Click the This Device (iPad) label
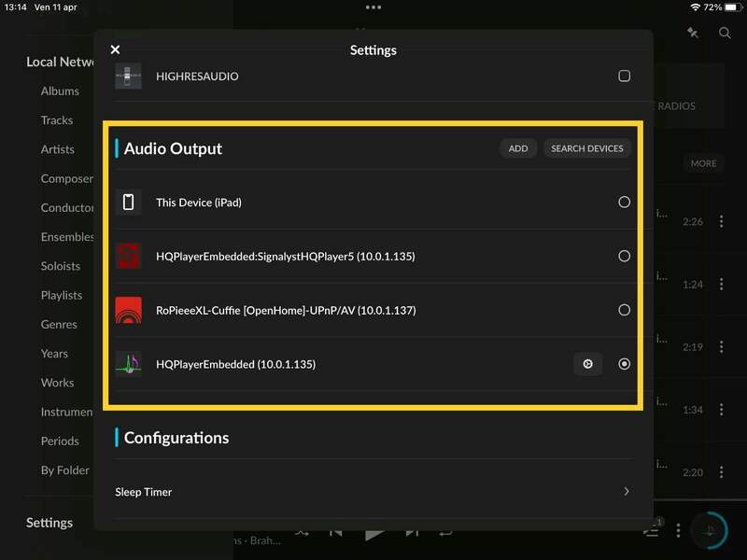 [x=199, y=203]
